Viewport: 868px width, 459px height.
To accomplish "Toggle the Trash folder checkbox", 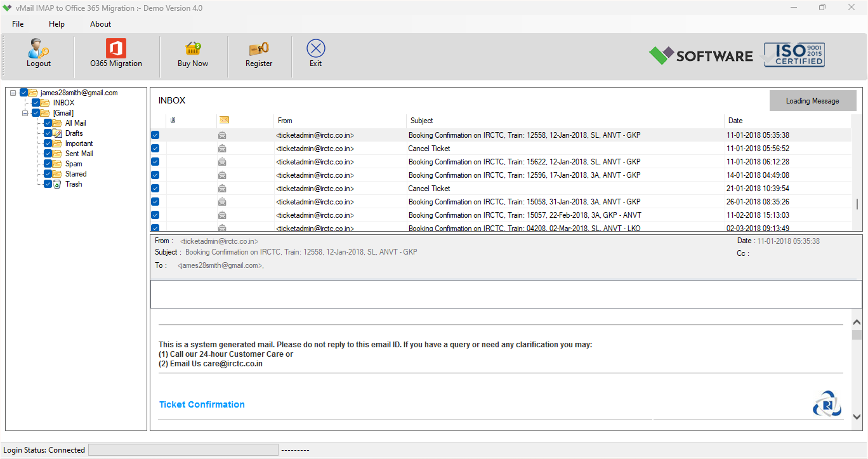I will pos(48,184).
